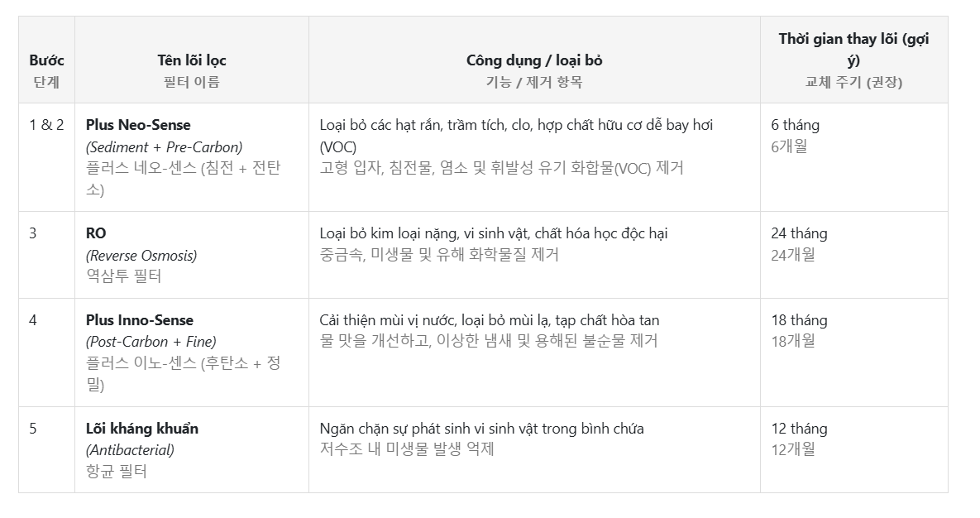This screenshot has width=980, height=518.
Task: Click the "Loại bỏ kim loại nặng" description
Action: (x=493, y=233)
